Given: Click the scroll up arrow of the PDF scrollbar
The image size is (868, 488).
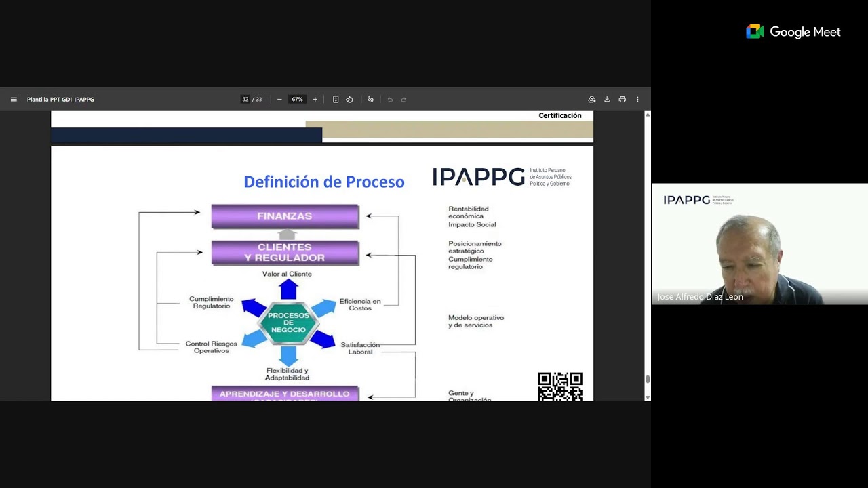Looking at the screenshot, I should coord(648,115).
